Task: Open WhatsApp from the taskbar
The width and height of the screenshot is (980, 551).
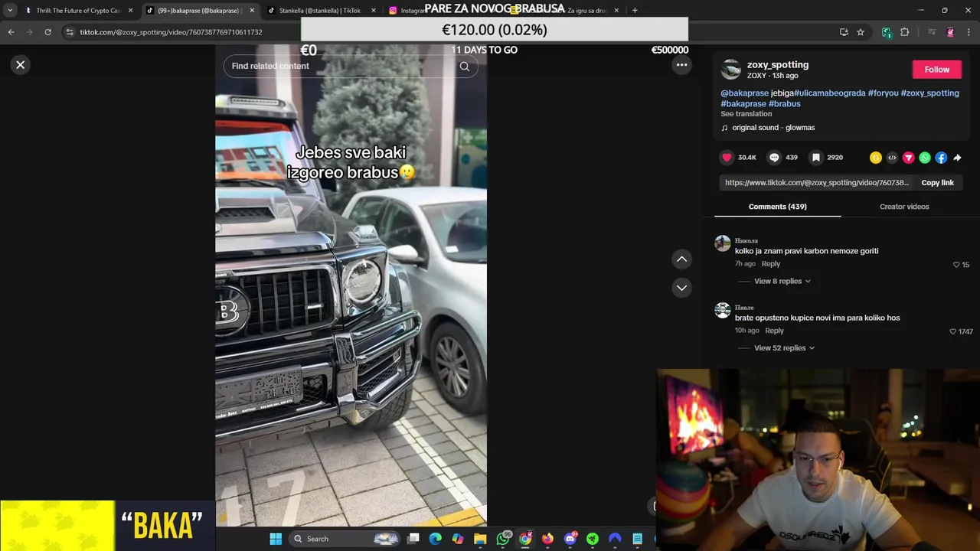Action: click(x=503, y=539)
